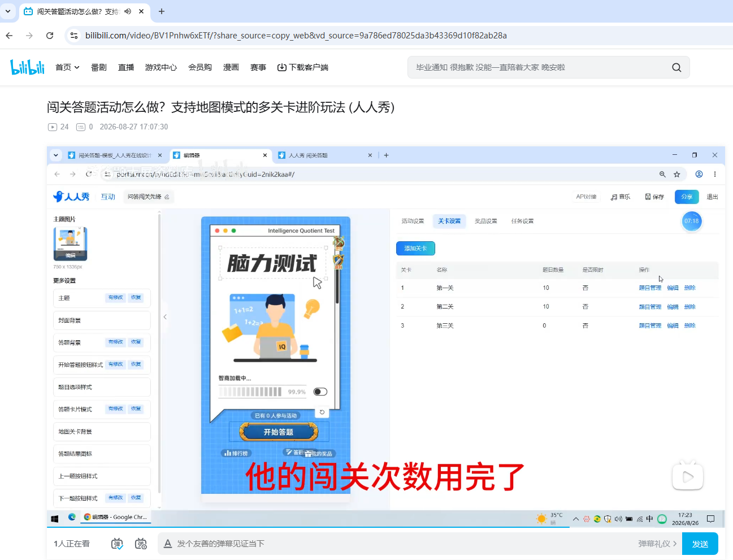The image size is (733, 560).
Task: Mute the tab via its speaker icon
Action: click(128, 11)
